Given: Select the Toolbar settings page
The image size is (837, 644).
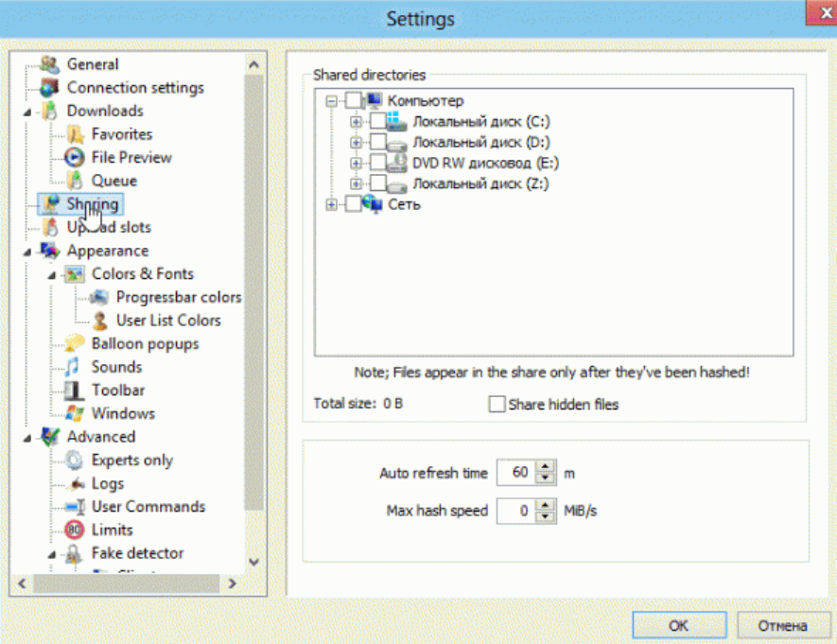Looking at the screenshot, I should pos(117,391).
